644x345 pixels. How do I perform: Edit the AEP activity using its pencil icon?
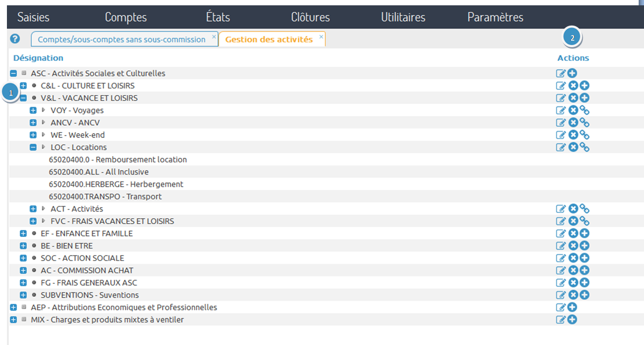point(561,307)
